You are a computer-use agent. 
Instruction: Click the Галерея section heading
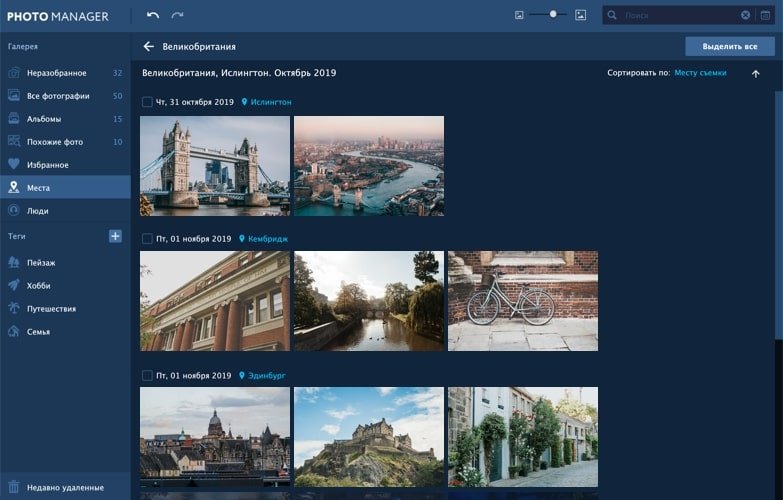click(22, 46)
